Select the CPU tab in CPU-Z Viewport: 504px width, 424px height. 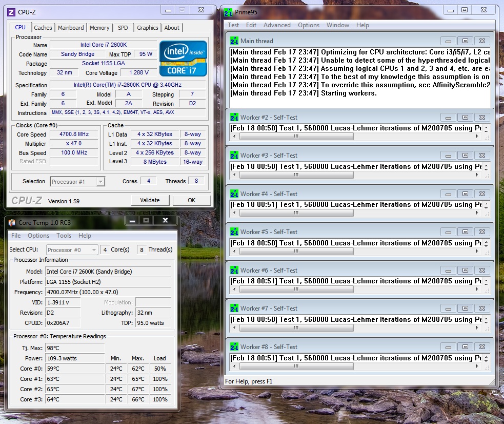(x=20, y=27)
